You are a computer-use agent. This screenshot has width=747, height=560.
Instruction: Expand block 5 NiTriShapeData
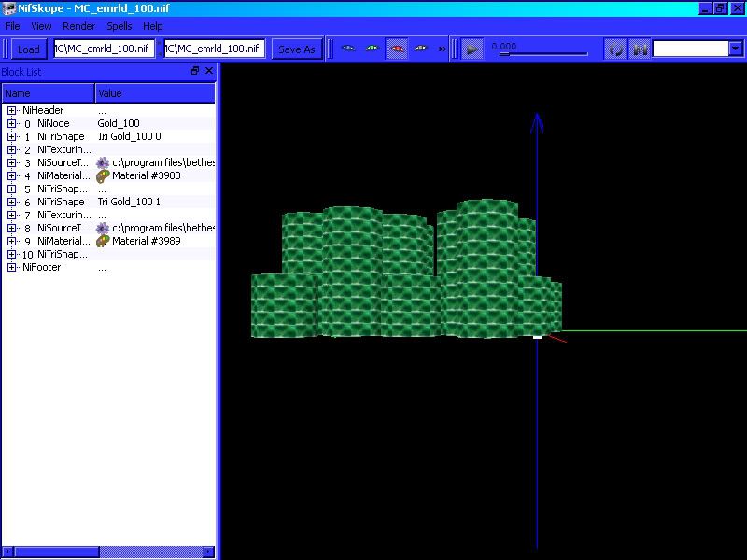(11, 189)
